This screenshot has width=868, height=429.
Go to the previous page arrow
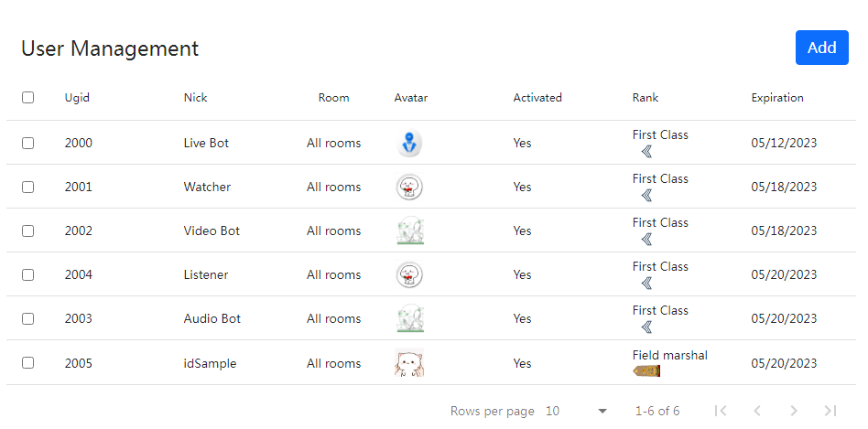[756, 411]
